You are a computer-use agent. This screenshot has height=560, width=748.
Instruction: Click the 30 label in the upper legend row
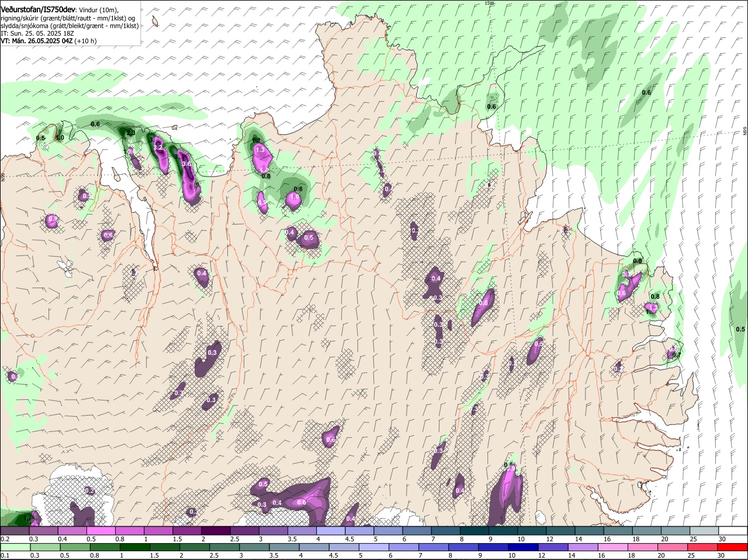(722, 539)
